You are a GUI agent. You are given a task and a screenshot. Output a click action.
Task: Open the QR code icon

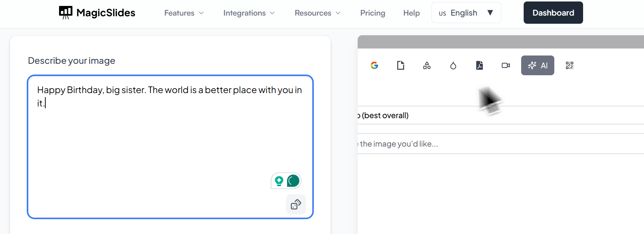(569, 66)
